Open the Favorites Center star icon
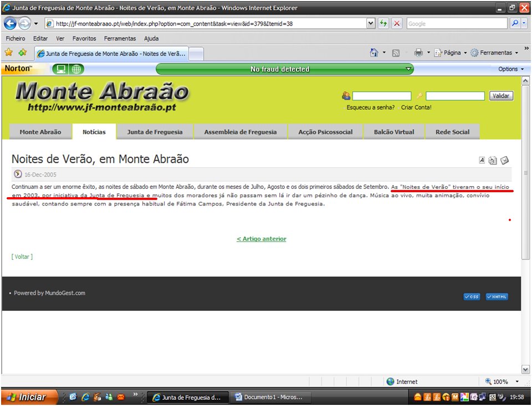 tap(9, 52)
